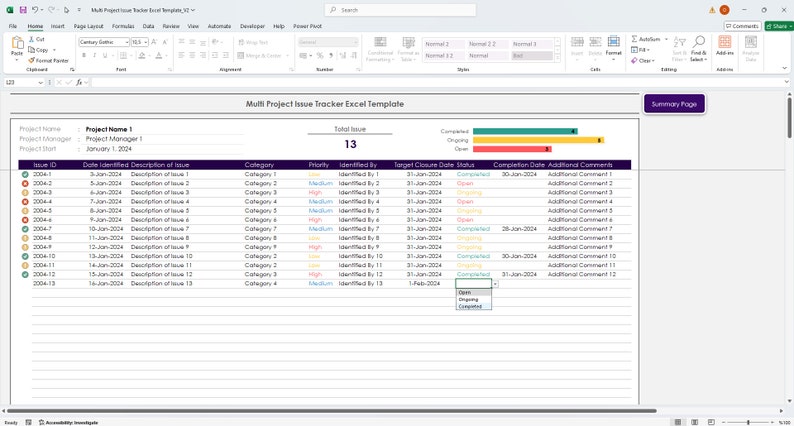Center text horizontally in the ribbon

click(192, 55)
